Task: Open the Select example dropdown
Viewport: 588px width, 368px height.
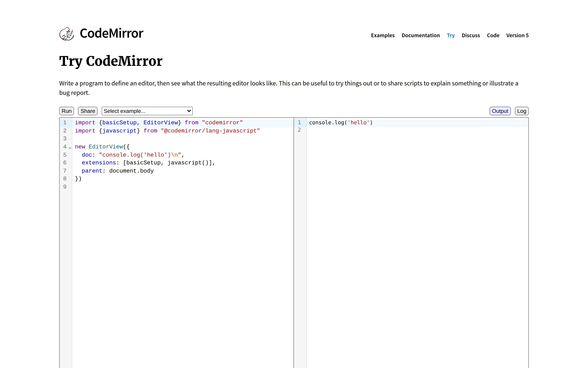Action: [147, 111]
